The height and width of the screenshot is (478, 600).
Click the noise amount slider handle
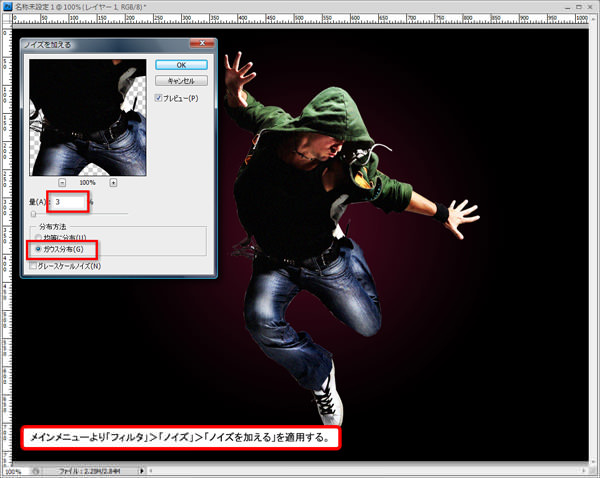click(33, 214)
